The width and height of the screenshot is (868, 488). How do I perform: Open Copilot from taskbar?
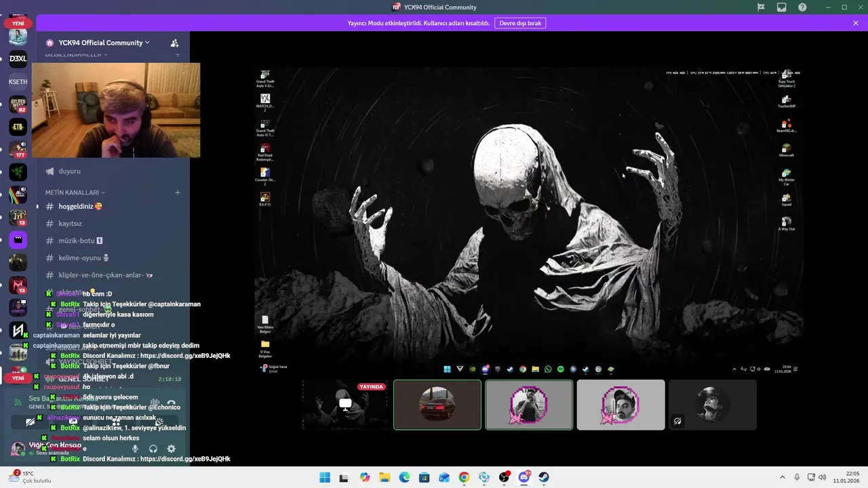365,477
